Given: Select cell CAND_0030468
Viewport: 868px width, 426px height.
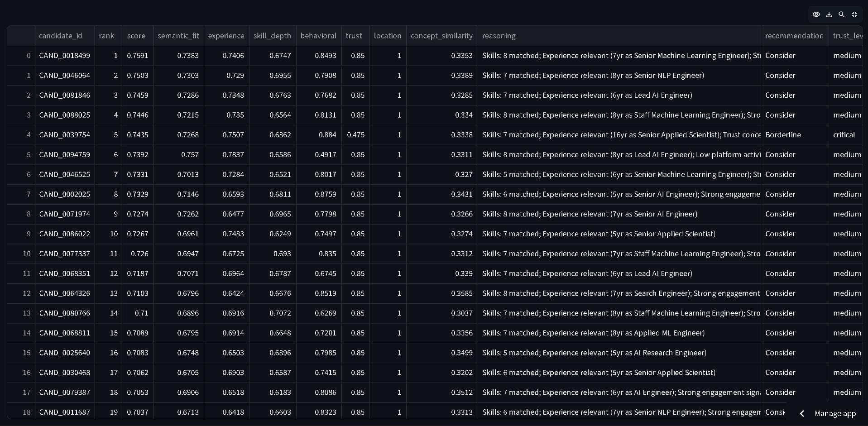Looking at the screenshot, I should [65, 373].
